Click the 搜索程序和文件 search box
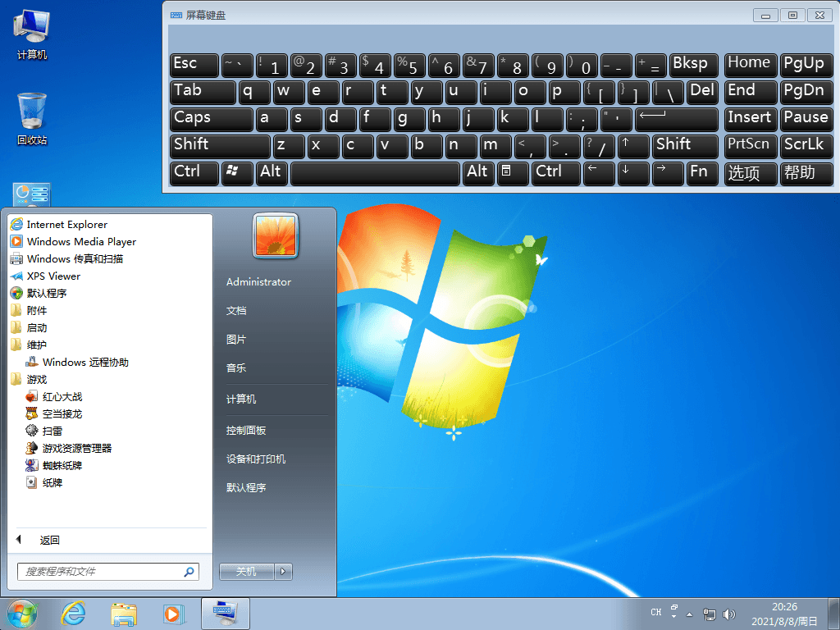This screenshot has width=840, height=630. tap(98, 571)
